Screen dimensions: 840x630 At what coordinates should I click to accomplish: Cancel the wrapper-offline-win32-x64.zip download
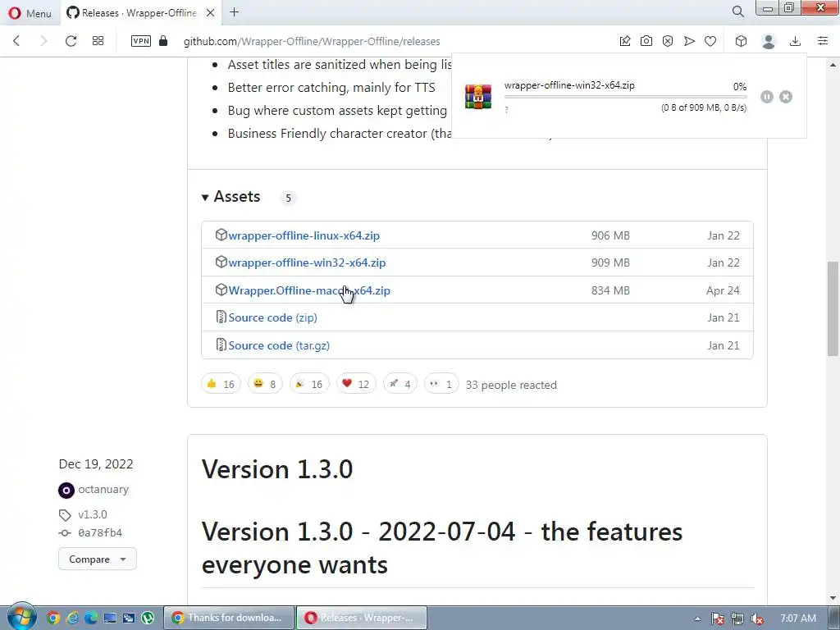tap(786, 97)
